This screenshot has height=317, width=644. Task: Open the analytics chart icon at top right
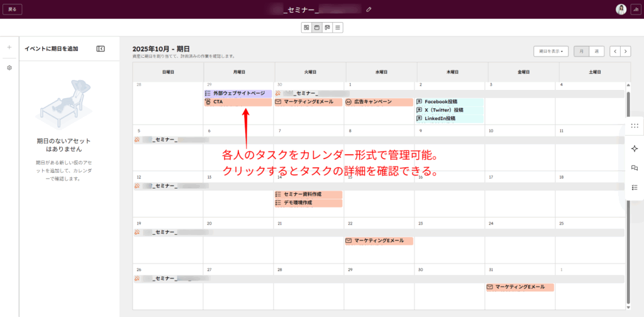(x=635, y=9)
